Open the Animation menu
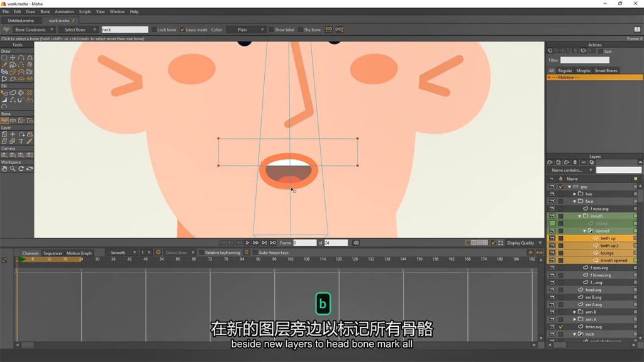This screenshot has width=644, height=362. 65,12
